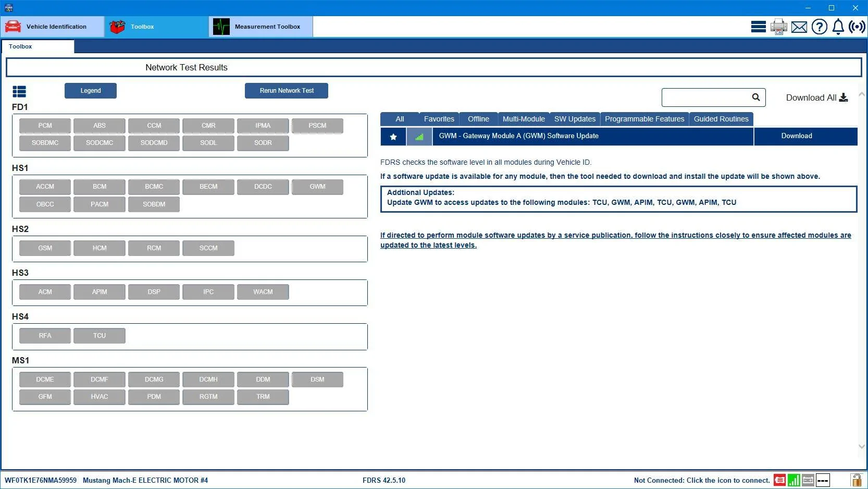Viewport: 868px width, 489px height.
Task: Click the FDRS app icon in title bar
Action: [x=8, y=8]
